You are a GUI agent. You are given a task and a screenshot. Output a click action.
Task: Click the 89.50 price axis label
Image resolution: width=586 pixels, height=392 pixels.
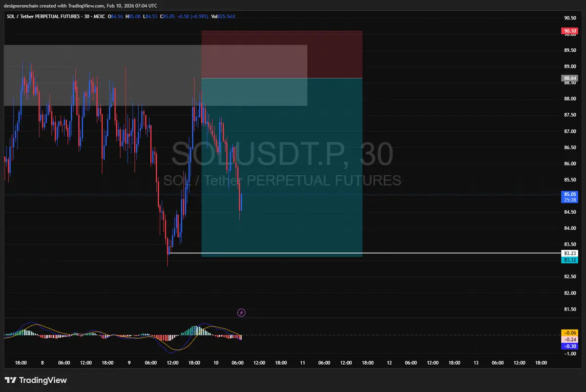570,50
